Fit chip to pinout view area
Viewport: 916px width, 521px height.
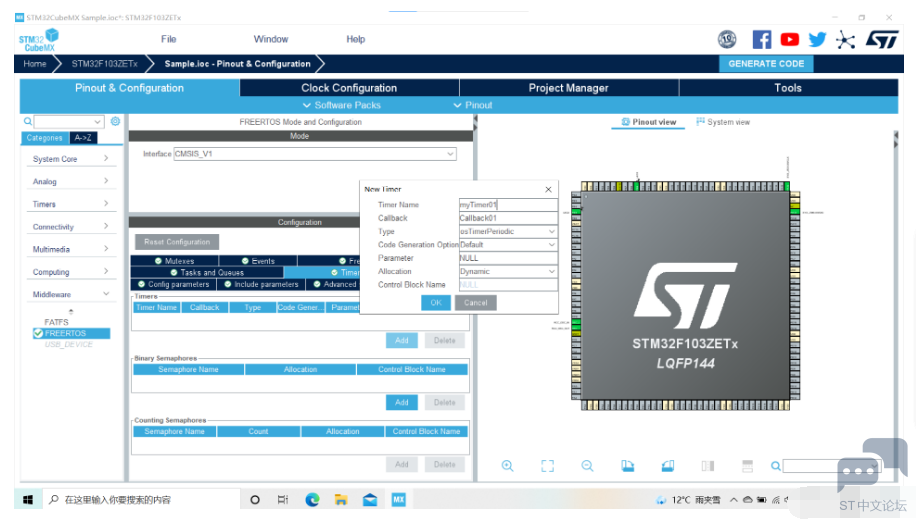547,466
